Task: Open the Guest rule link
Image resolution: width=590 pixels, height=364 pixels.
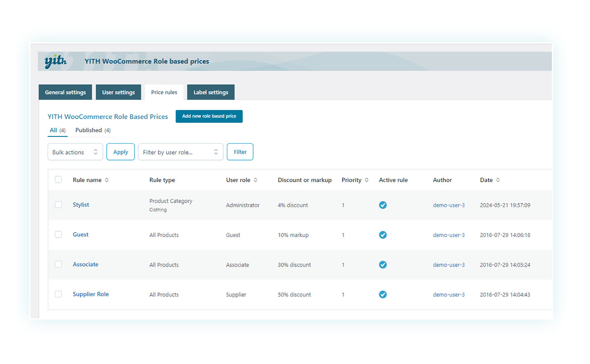Action: tap(81, 234)
